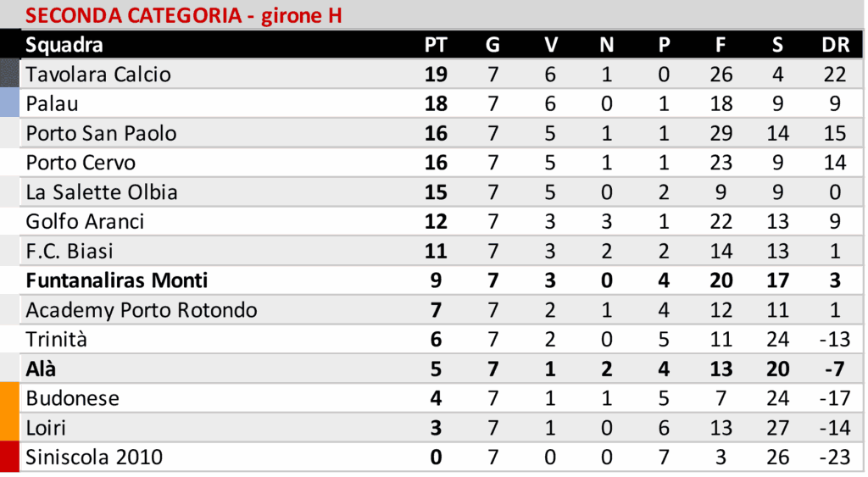
Task: Click the PT column header
Action: coord(435,45)
